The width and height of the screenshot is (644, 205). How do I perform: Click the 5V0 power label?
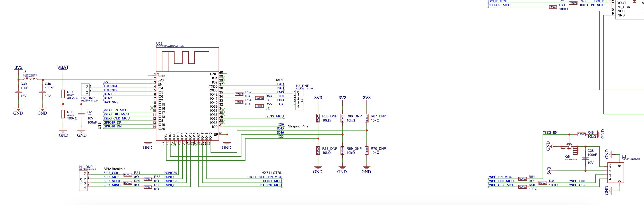549,171
